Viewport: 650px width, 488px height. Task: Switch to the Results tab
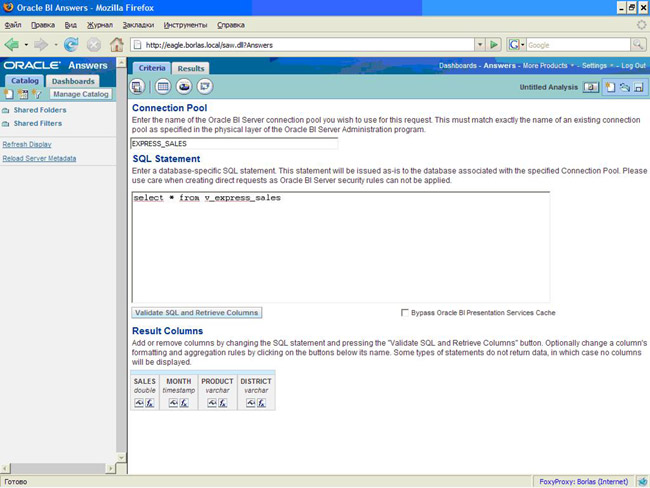click(x=191, y=68)
